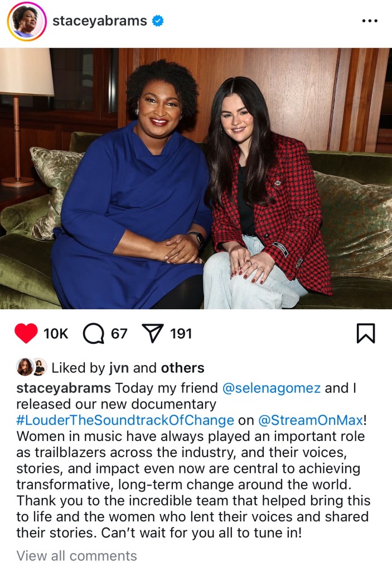Open comments via speech bubble icon
The width and height of the screenshot is (392, 571).
click(94, 334)
